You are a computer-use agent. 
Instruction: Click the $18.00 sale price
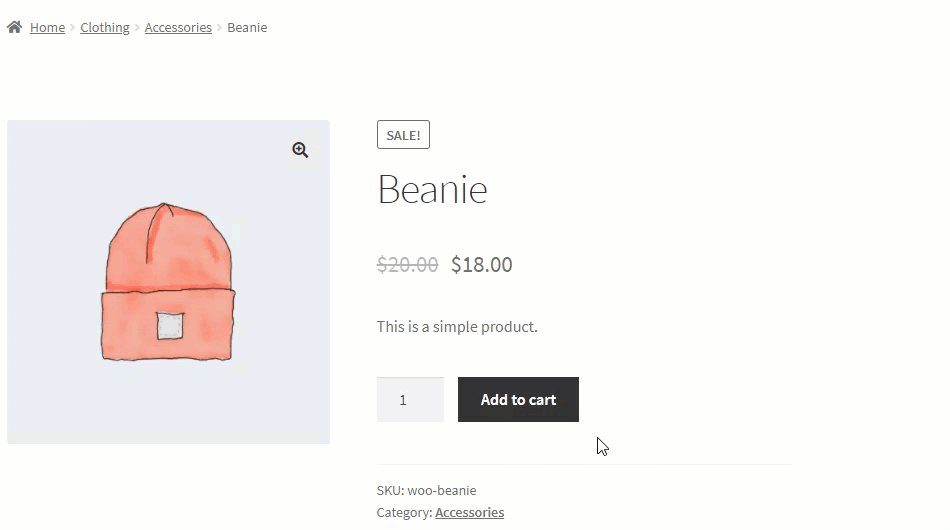(x=482, y=265)
